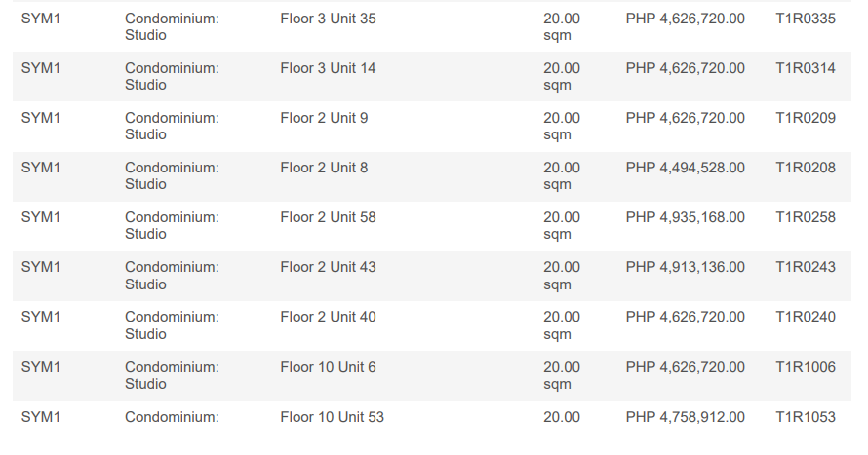
Task: Click the Floor 10 Unit 6 cell
Action: tap(328, 367)
